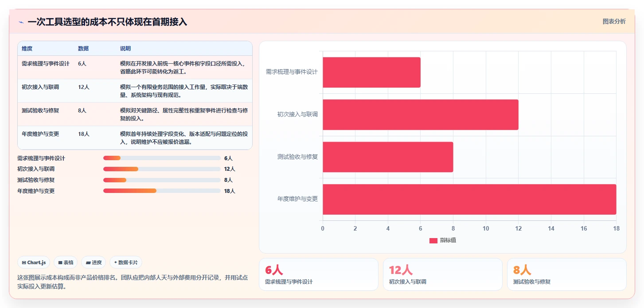Click the description starting 模拟首年持续处理
The height and width of the screenshot is (308, 644).
click(x=183, y=138)
